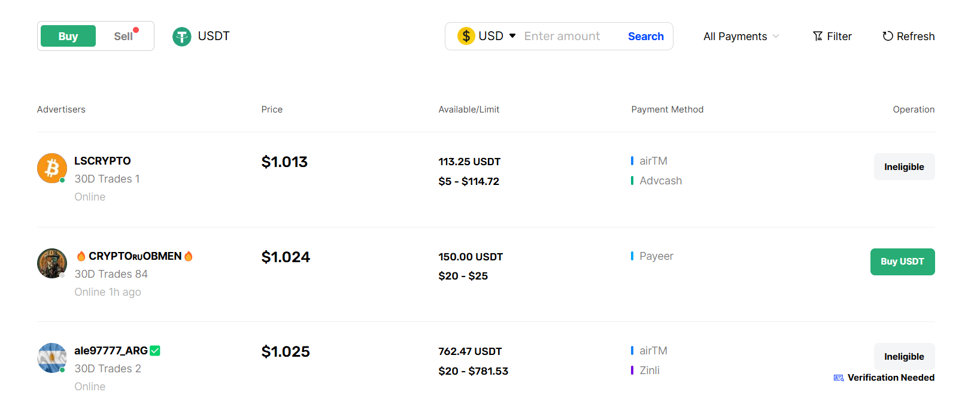Click the Refresh icon

coord(887,36)
